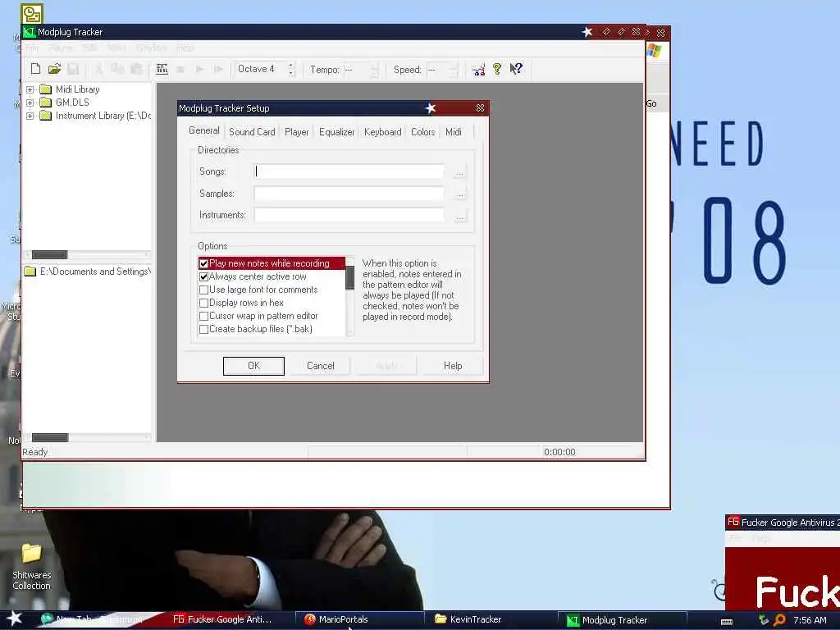Click the Songs directory input field

(349, 171)
